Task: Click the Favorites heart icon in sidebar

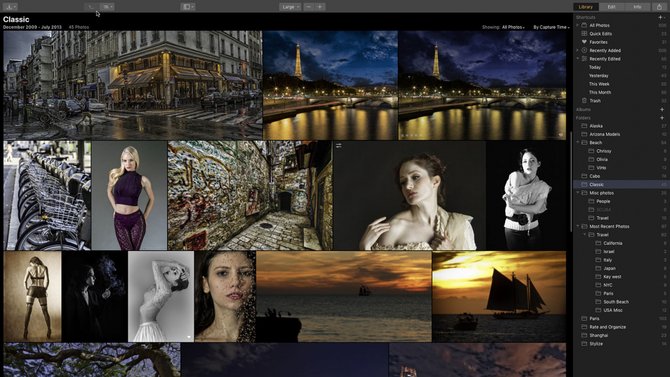Action: 584,42
